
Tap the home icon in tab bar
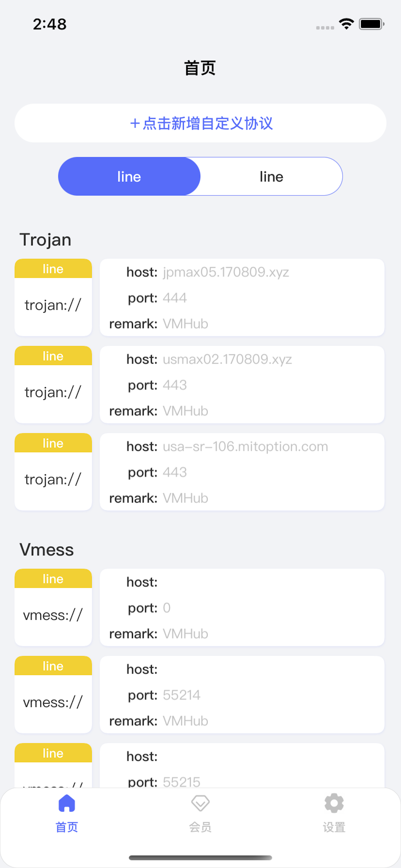[x=67, y=803]
